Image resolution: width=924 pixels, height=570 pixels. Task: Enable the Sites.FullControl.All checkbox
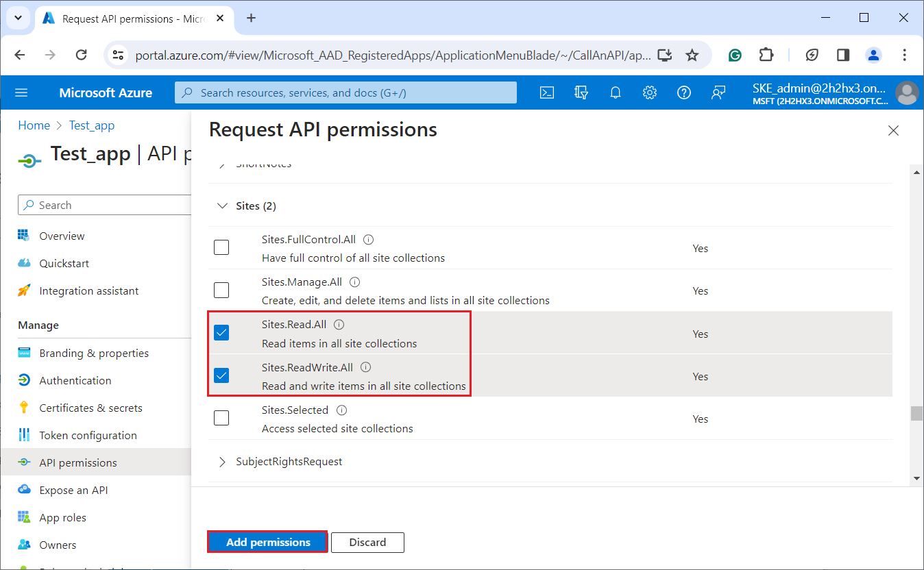[221, 248]
